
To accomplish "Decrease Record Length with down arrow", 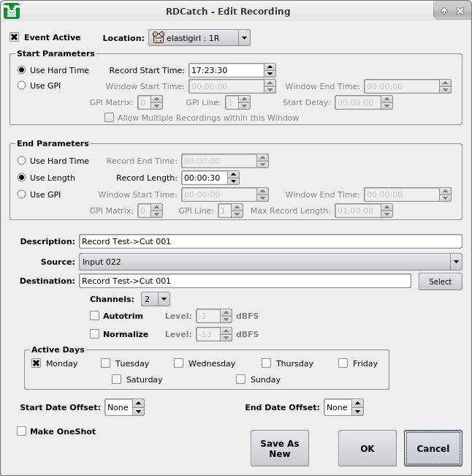I will pos(233,181).
